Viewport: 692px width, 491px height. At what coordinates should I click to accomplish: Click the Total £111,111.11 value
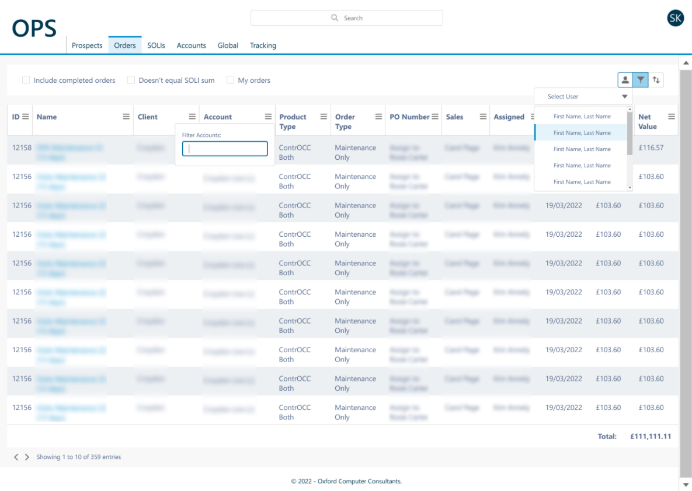651,436
